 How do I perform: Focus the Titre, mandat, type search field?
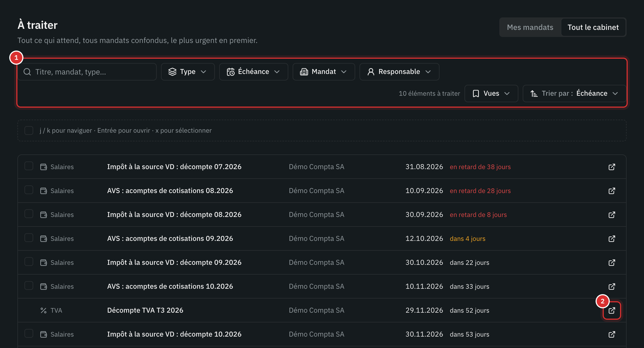pyautogui.click(x=87, y=72)
